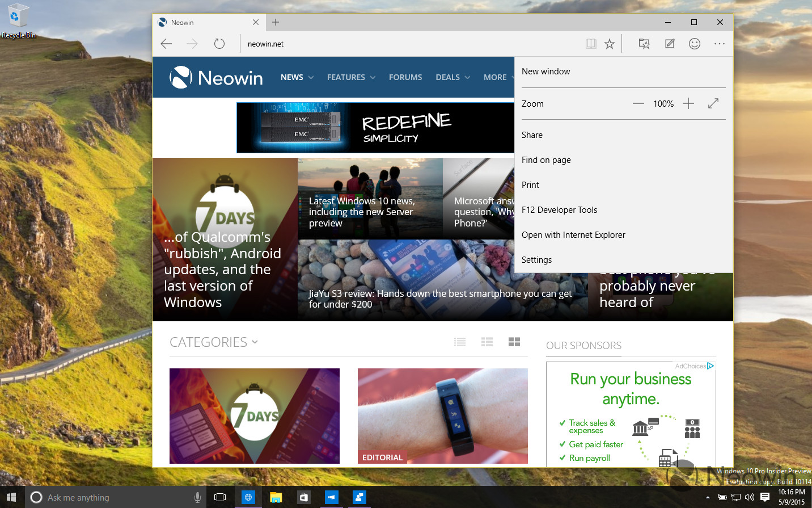Expand the NEWS dropdown in site navigation
This screenshot has height=508, width=812.
pos(297,77)
